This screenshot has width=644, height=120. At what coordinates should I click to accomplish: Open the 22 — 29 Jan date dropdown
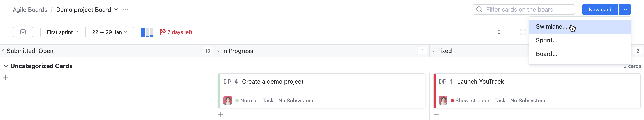coord(109,32)
